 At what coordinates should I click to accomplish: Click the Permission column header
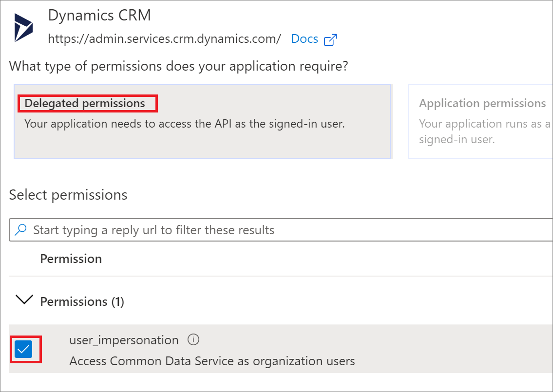point(71,259)
